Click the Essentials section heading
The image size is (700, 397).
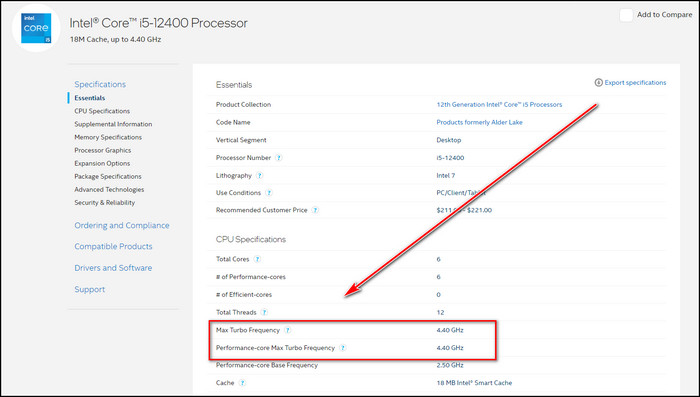point(234,85)
